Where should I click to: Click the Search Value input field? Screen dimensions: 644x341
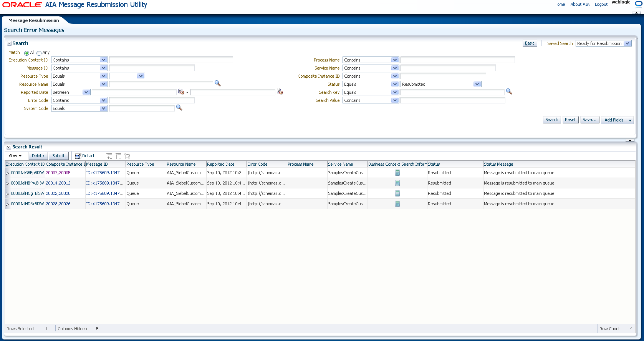[x=453, y=100]
